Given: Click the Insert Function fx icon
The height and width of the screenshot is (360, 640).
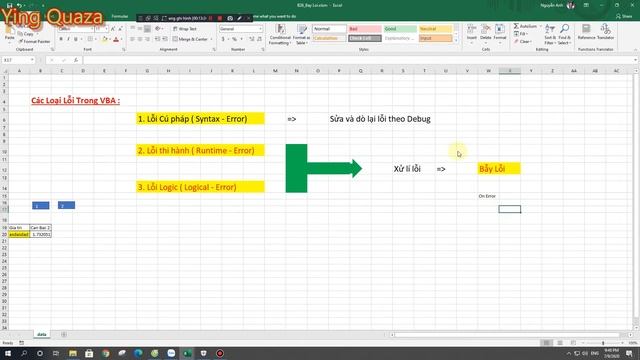Looking at the screenshot, I should click(x=76, y=60).
